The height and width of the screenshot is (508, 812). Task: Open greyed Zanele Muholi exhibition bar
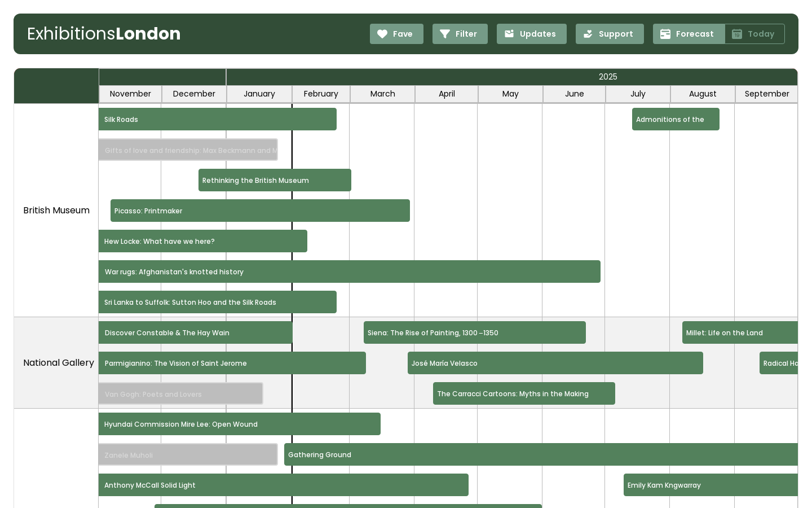(188, 455)
